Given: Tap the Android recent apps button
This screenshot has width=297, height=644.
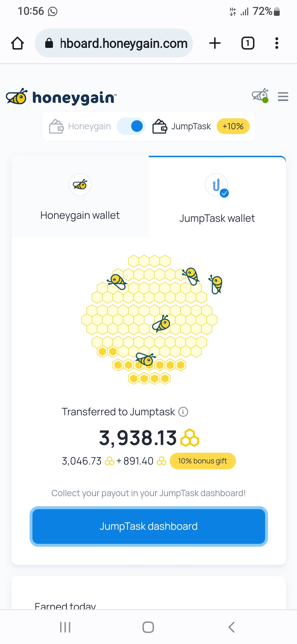Looking at the screenshot, I should [x=65, y=627].
